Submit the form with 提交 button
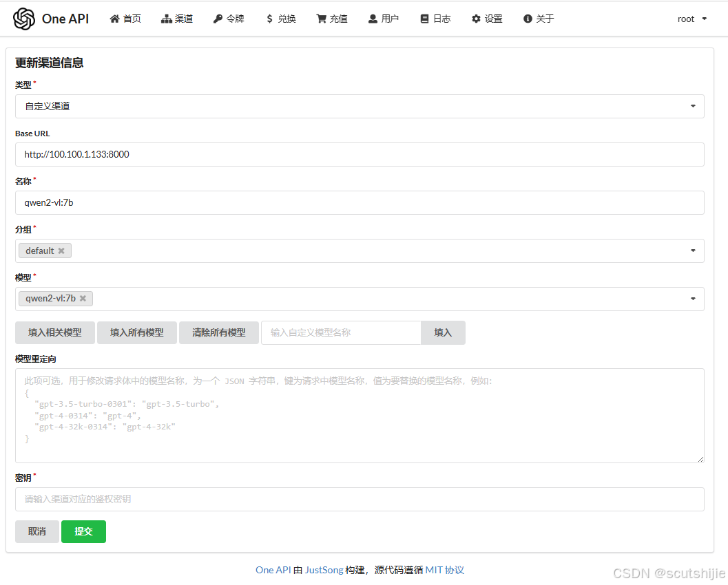 click(83, 531)
